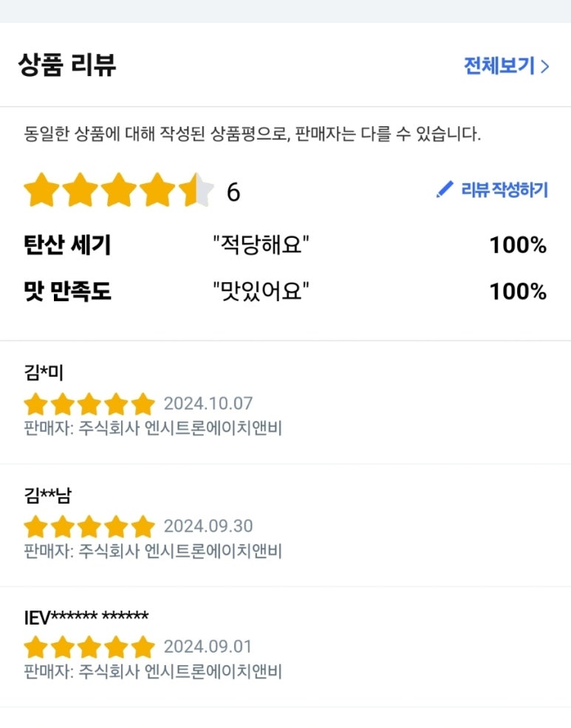Viewport: 571px width, 728px height.
Task: Click the stars on the 2024.09.01 review
Action: 89,648
